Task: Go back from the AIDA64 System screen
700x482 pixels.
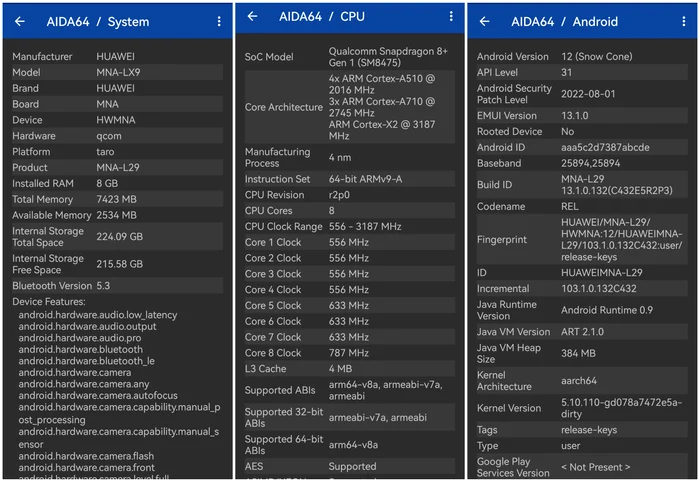Action: 20,21
